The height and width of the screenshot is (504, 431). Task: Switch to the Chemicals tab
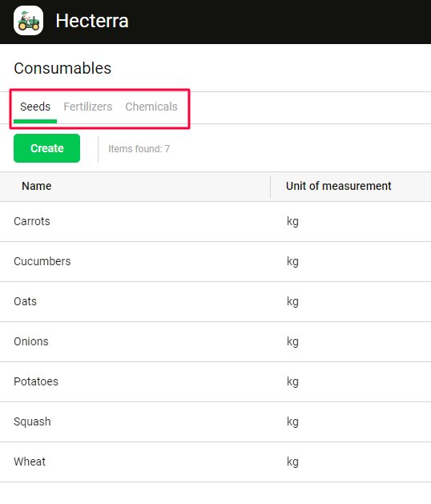point(151,107)
